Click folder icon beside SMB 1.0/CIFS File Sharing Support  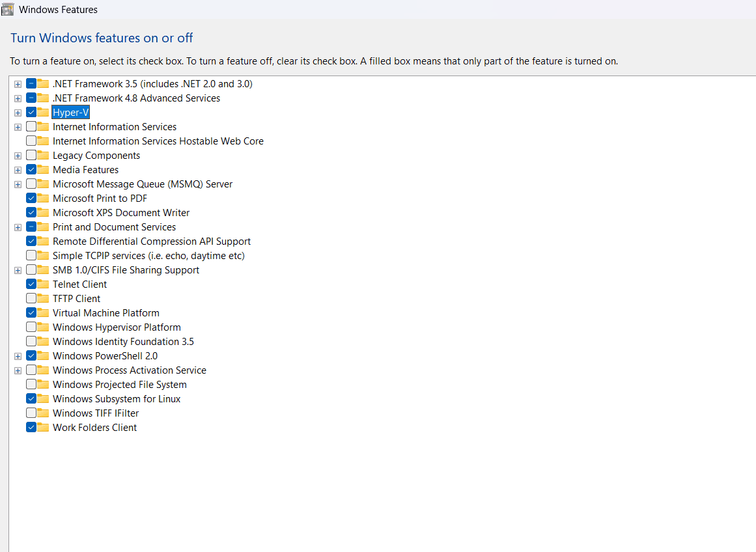pos(44,270)
